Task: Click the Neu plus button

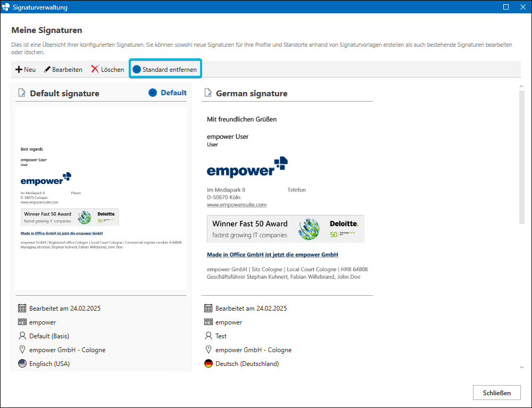Action: (26, 70)
